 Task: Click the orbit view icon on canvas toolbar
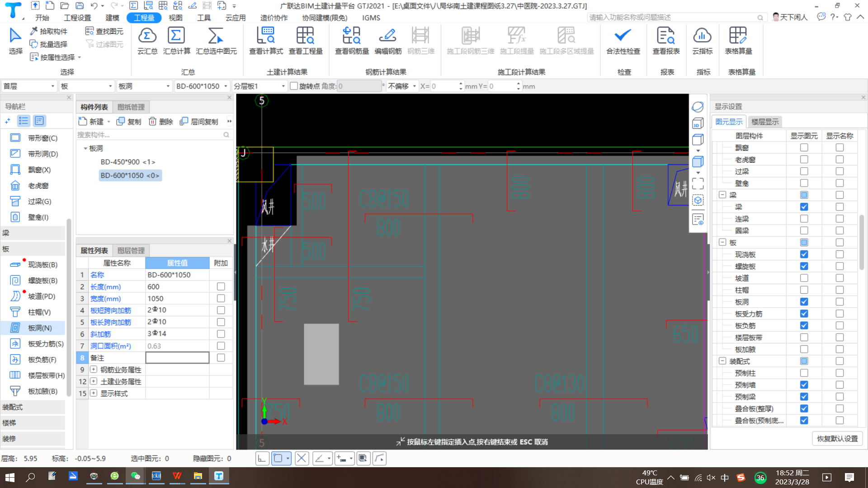point(698,107)
